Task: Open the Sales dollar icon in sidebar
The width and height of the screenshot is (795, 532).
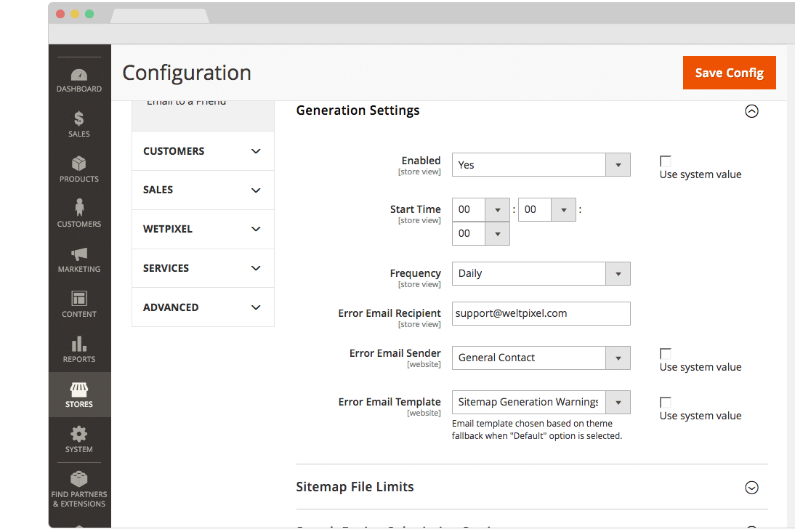Action: point(79,120)
